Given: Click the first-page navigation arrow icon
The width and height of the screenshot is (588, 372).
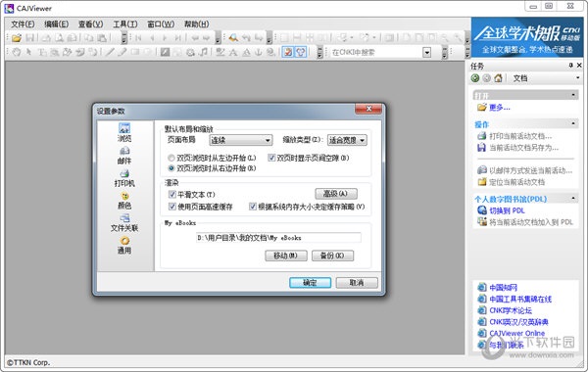Looking at the screenshot, I should pos(138,38).
